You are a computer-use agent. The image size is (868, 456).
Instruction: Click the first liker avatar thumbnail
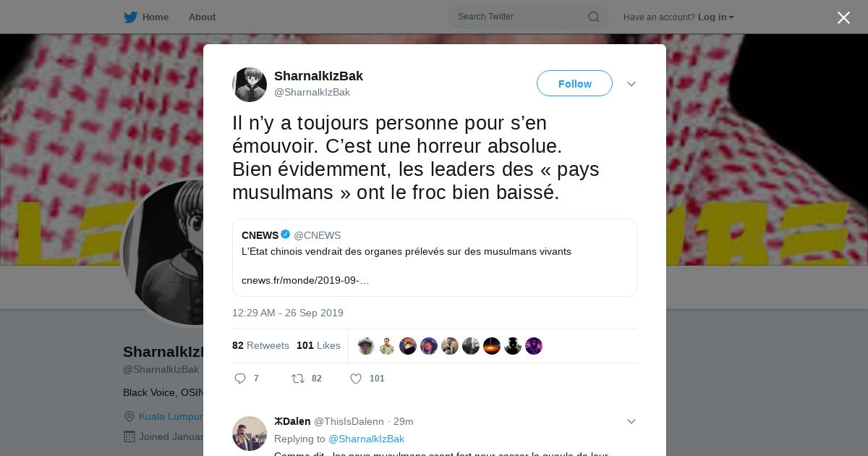pyautogui.click(x=366, y=346)
